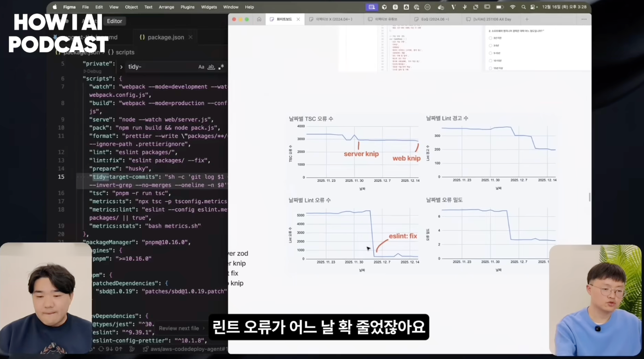Switch to the 이펙티브 유튜브 tab

(x=386, y=19)
